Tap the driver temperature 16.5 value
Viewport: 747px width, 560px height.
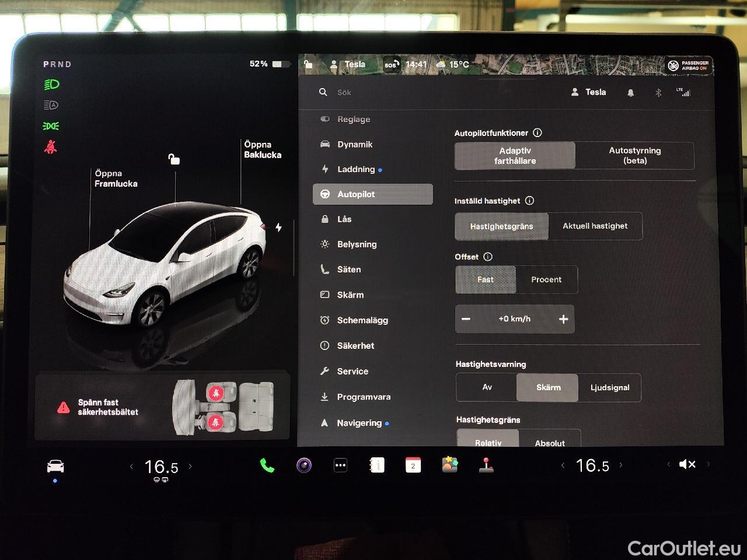pos(161,467)
